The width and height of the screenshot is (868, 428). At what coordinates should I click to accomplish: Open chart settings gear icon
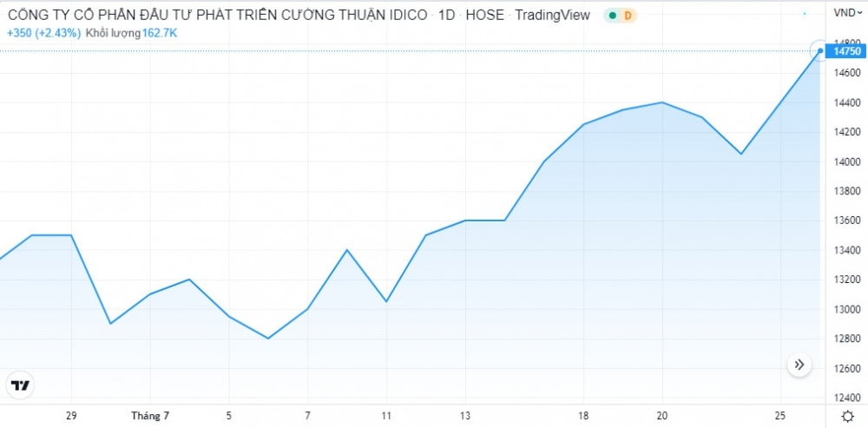(x=847, y=416)
